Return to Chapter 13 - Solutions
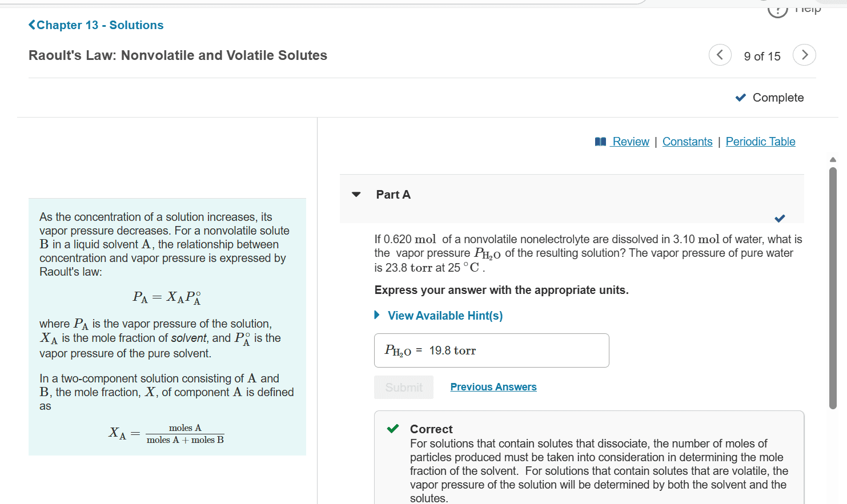Image resolution: width=847 pixels, height=504 pixels. [x=99, y=25]
